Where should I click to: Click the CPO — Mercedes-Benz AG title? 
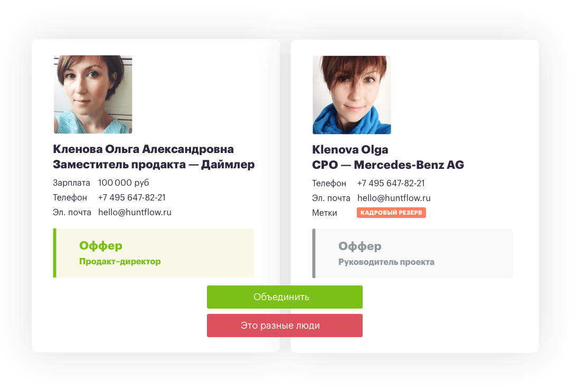pos(388,165)
